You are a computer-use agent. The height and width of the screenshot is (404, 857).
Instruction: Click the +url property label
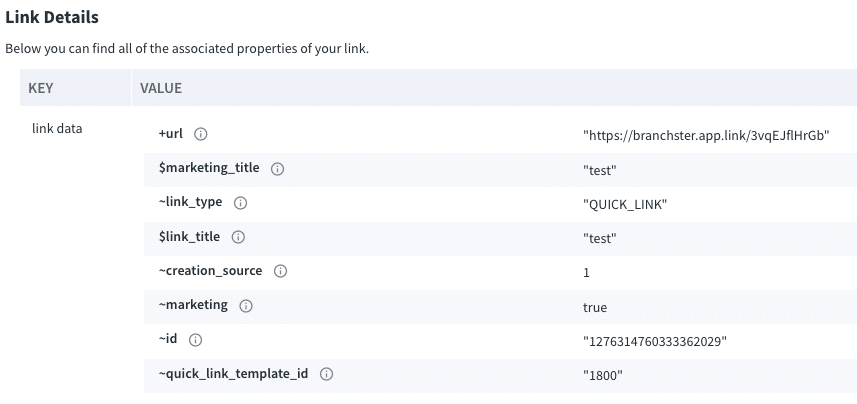(171, 134)
